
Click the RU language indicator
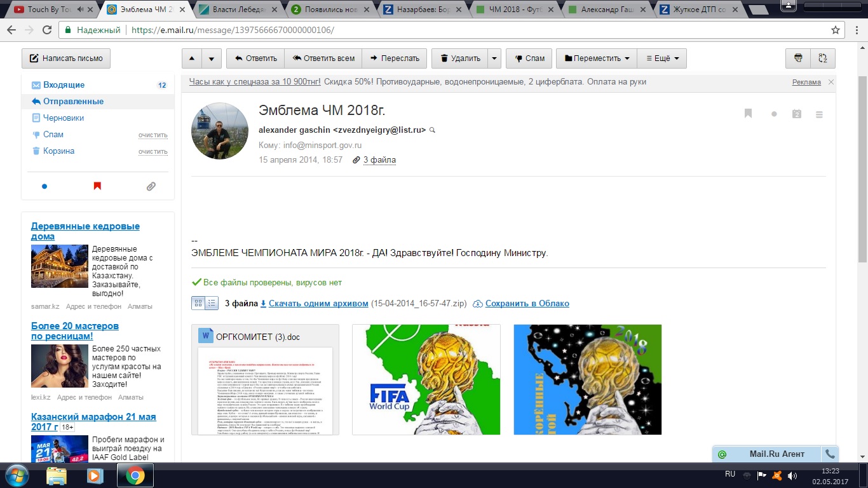click(x=730, y=474)
